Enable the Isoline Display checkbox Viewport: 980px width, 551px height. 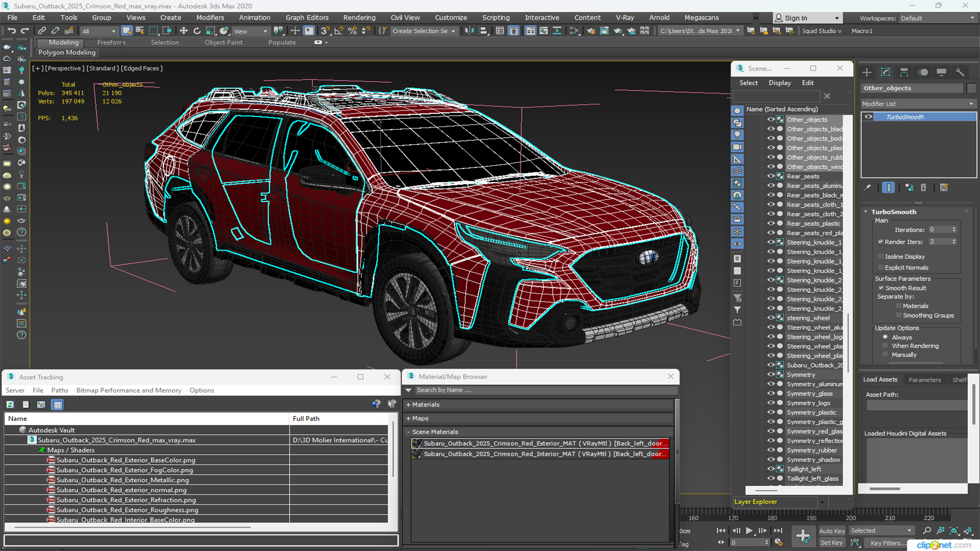coord(880,257)
